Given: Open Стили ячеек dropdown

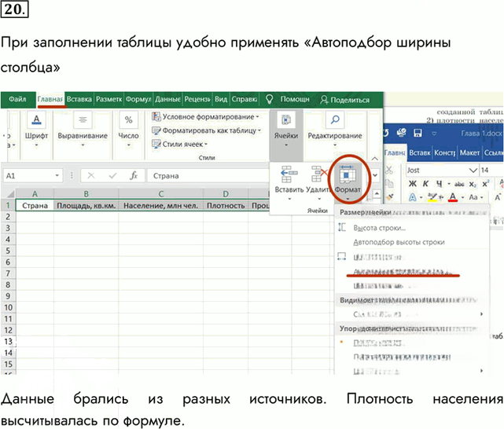Looking at the screenshot, I should click(x=180, y=144).
